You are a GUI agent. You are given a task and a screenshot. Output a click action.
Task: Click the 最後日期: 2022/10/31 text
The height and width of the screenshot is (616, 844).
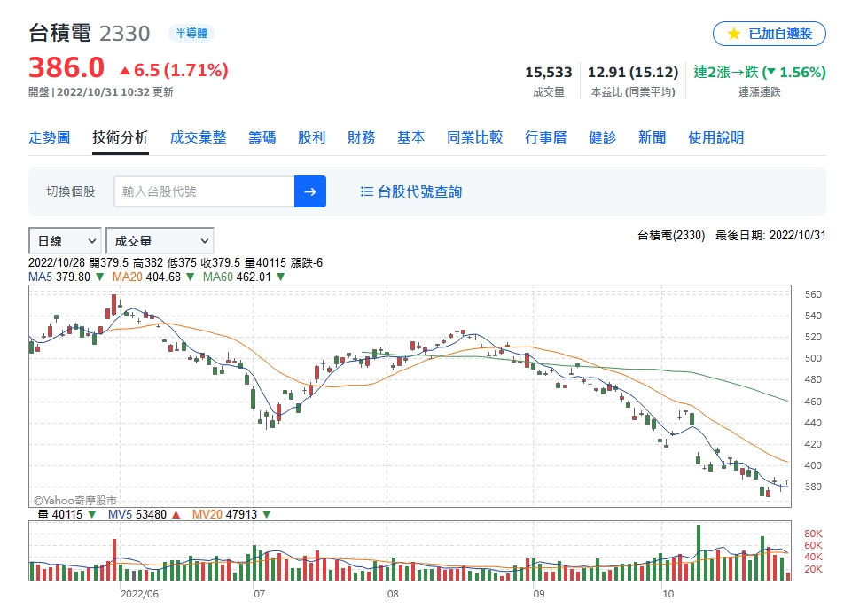[770, 235]
